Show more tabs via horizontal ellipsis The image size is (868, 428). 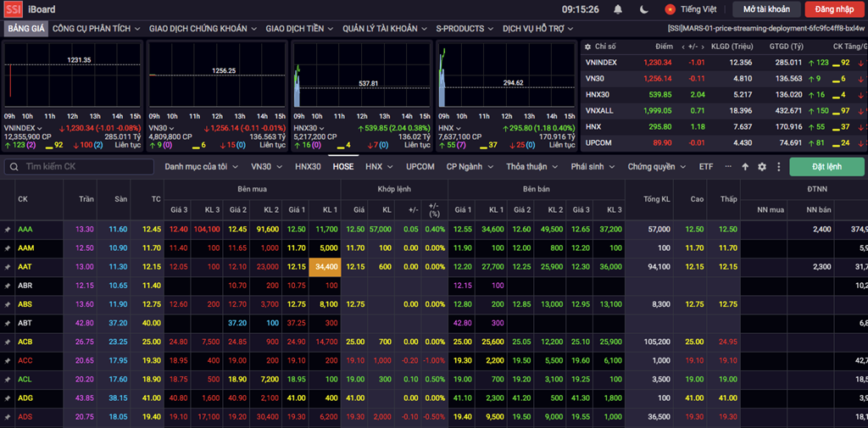728,166
